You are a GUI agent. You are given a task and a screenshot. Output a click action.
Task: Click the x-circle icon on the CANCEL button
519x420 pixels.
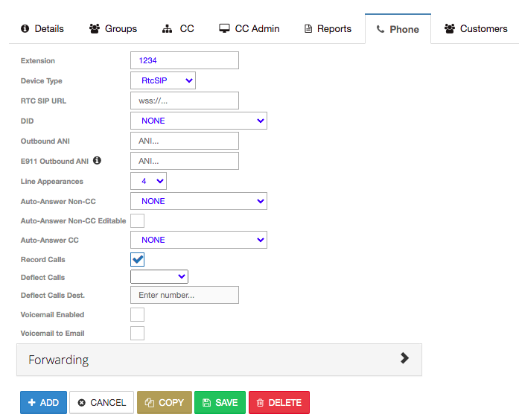pyautogui.click(x=81, y=402)
